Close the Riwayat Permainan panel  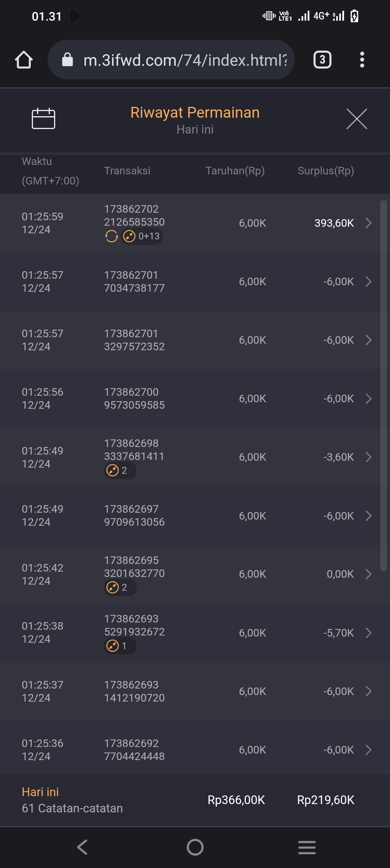pyautogui.click(x=356, y=119)
